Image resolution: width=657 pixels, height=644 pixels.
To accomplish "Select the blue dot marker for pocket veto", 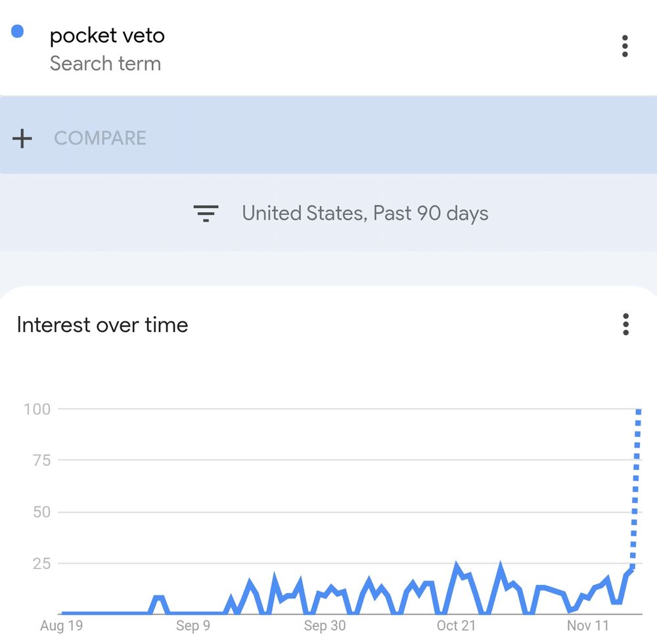I will [x=16, y=31].
